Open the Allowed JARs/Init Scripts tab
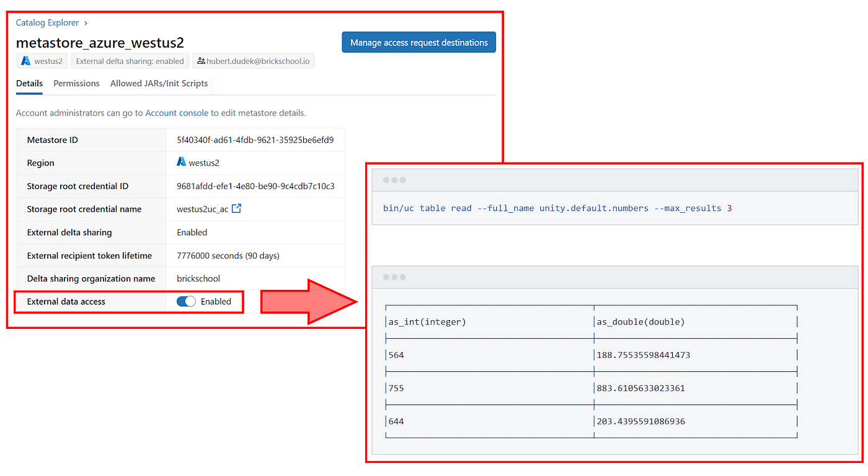 click(x=159, y=83)
